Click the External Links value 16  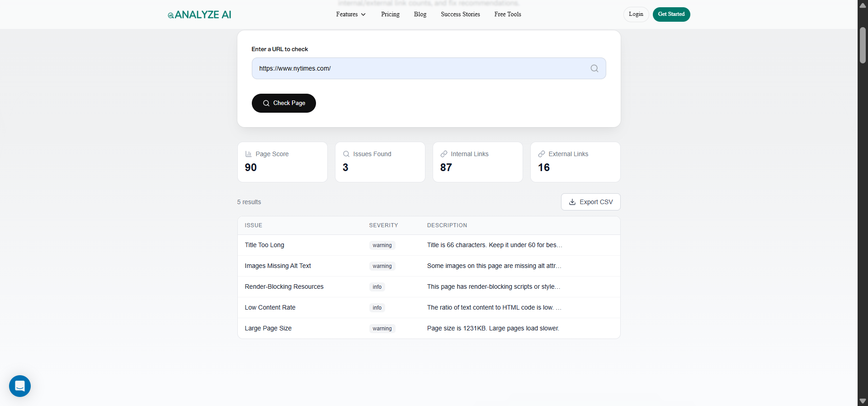click(544, 167)
